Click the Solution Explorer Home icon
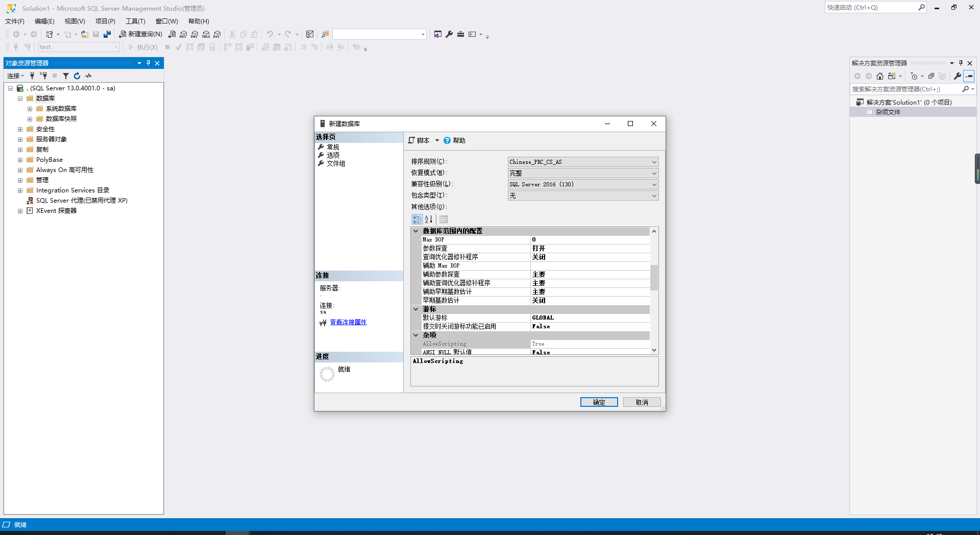Viewport: 980px width, 535px height. (x=880, y=76)
